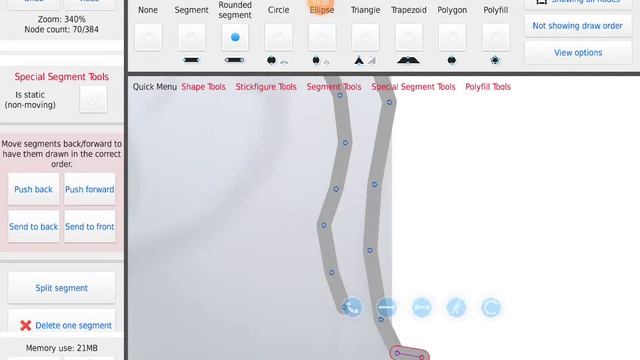Tap the floating dashed-arrow quick tool icon
The height and width of the screenshot is (360, 640).
coord(422,307)
